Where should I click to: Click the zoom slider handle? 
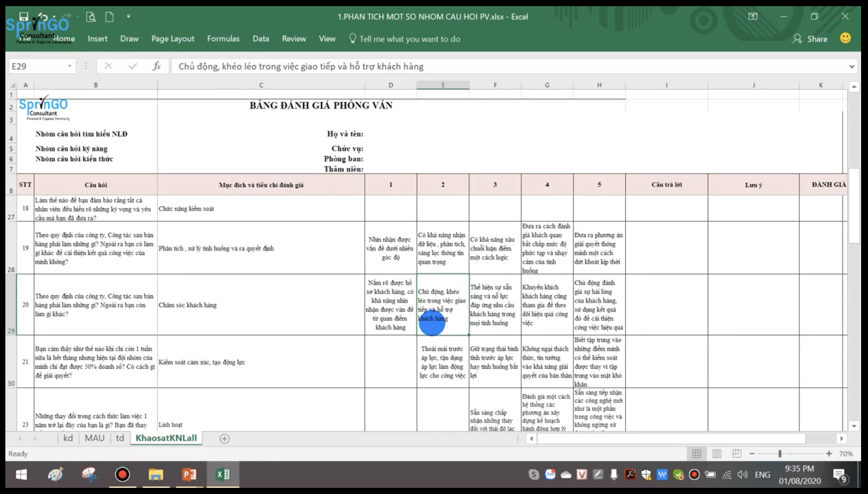point(780,454)
